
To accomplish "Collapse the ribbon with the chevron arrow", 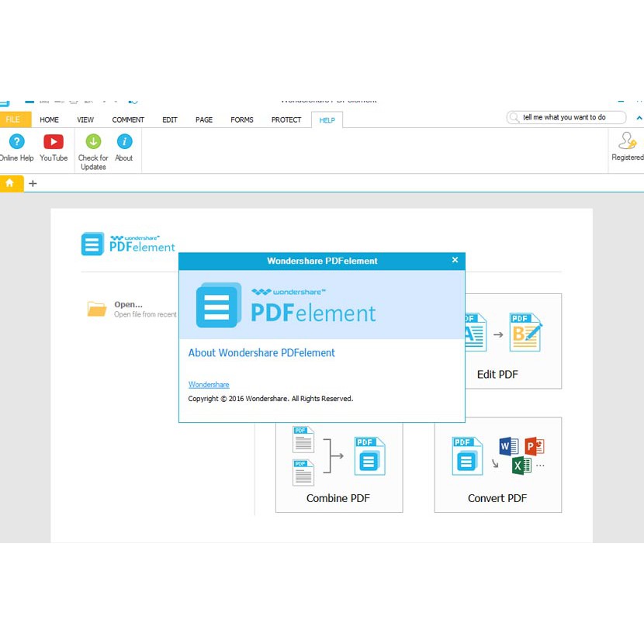I will coord(639,118).
